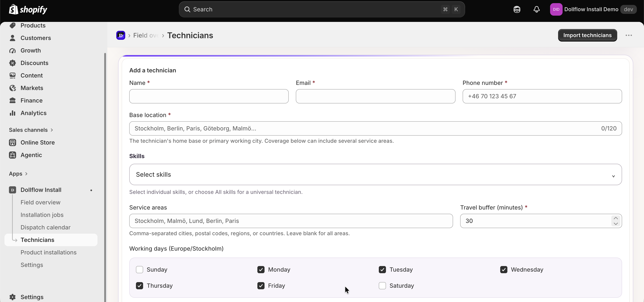The image size is (644, 302).
Task: Click the Content image icon
Action: [x=13, y=75]
